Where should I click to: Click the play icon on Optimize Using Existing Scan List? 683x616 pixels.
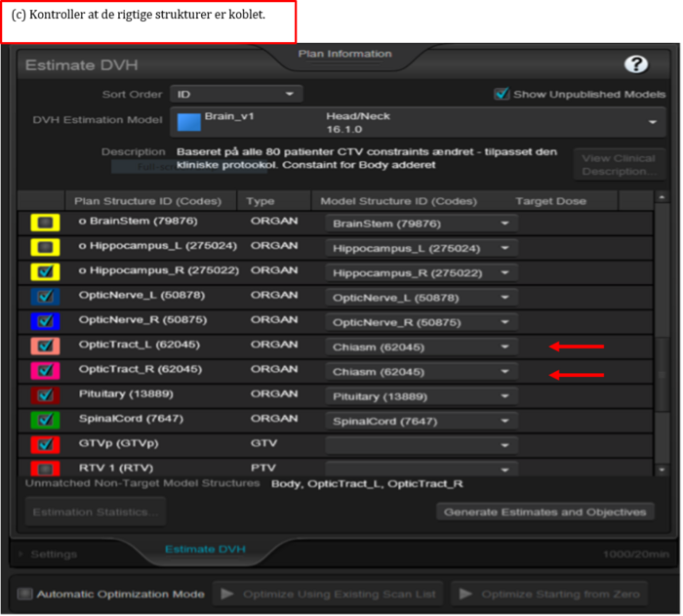pos(225,594)
